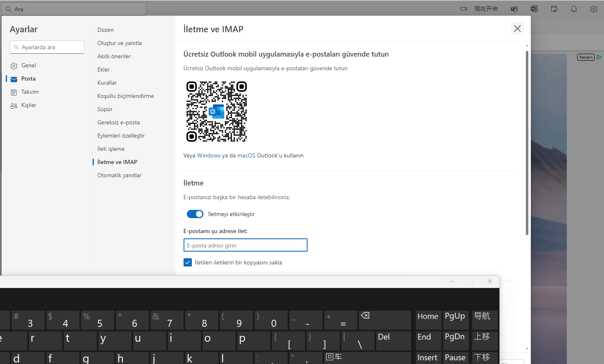Image resolution: width=604 pixels, height=364 pixels.
Task: Open Gereksiz e-posta settings
Action: coord(119,122)
